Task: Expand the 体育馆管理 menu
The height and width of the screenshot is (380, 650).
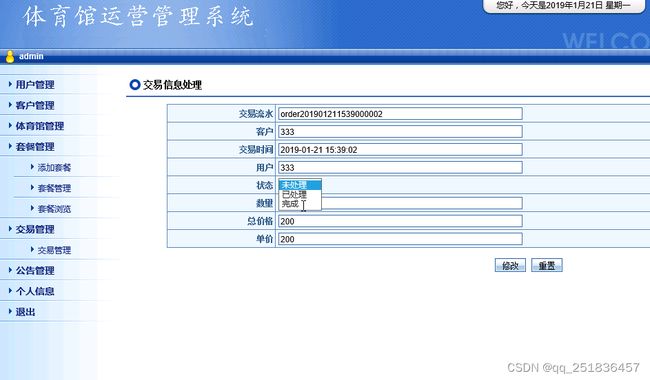Action: coord(40,126)
